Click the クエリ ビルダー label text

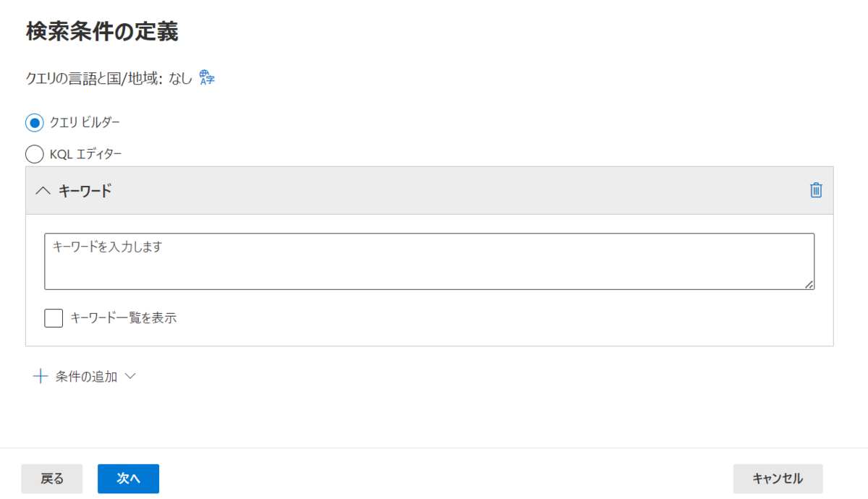[85, 122]
